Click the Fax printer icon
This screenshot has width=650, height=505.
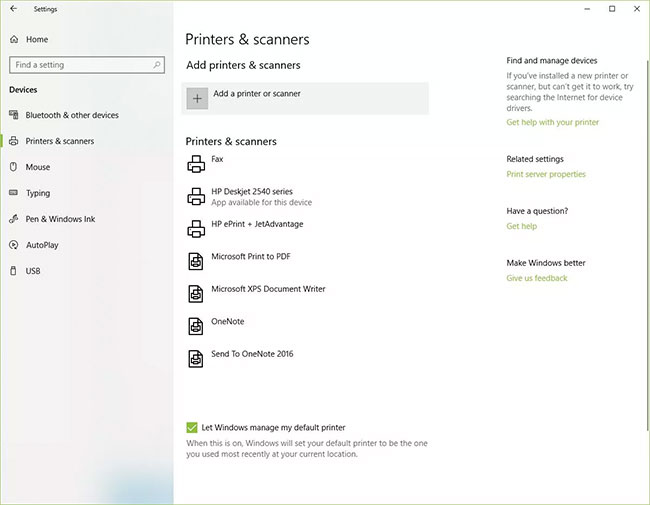[x=196, y=164]
